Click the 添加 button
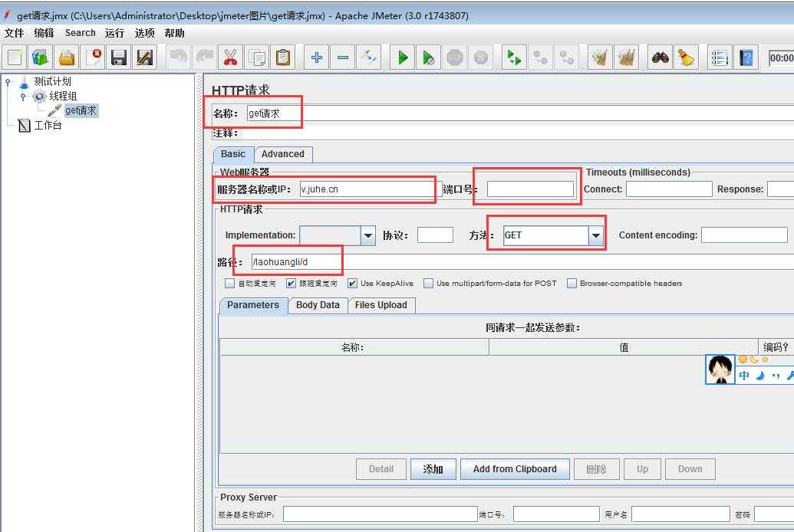The image size is (794, 532). (x=433, y=469)
